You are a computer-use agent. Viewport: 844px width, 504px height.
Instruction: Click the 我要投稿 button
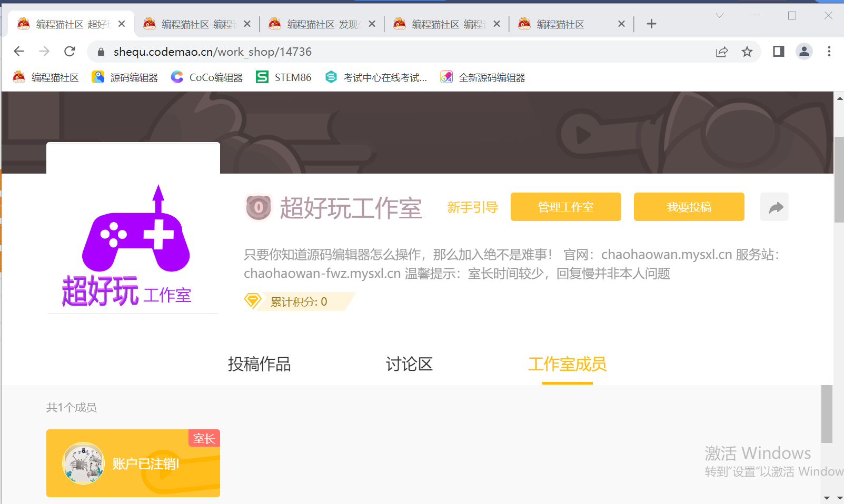click(689, 207)
